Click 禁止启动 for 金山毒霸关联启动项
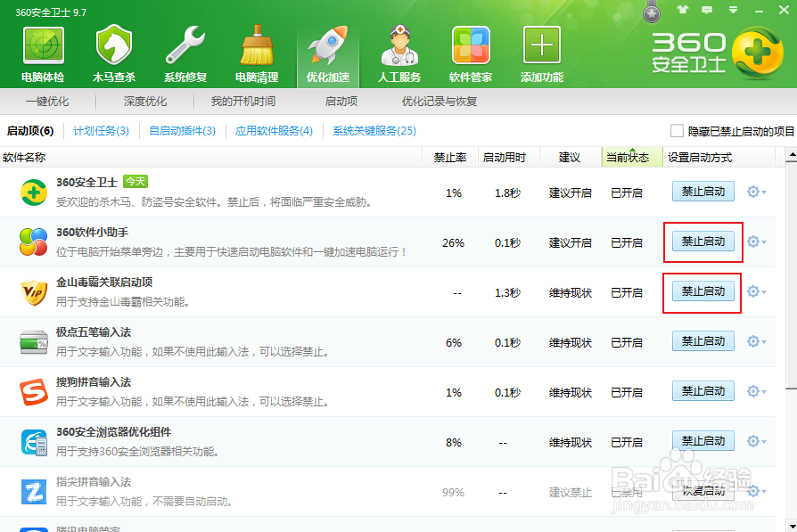This screenshot has width=797, height=532. pos(703,291)
